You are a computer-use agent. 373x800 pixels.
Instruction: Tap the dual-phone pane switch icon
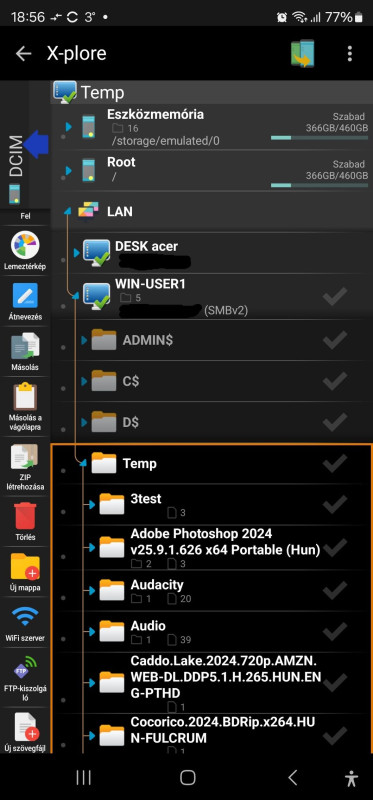tap(303, 54)
